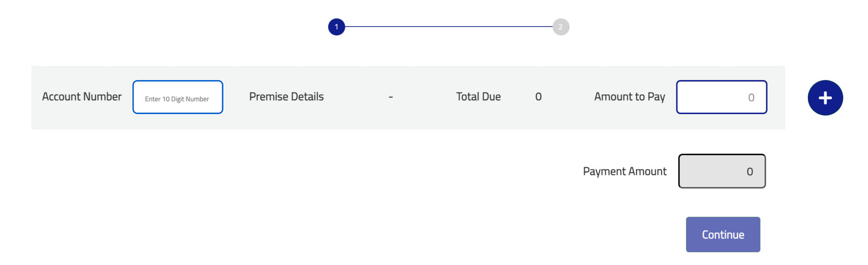
Task: Click into the Amount to Pay field
Action: tap(721, 97)
